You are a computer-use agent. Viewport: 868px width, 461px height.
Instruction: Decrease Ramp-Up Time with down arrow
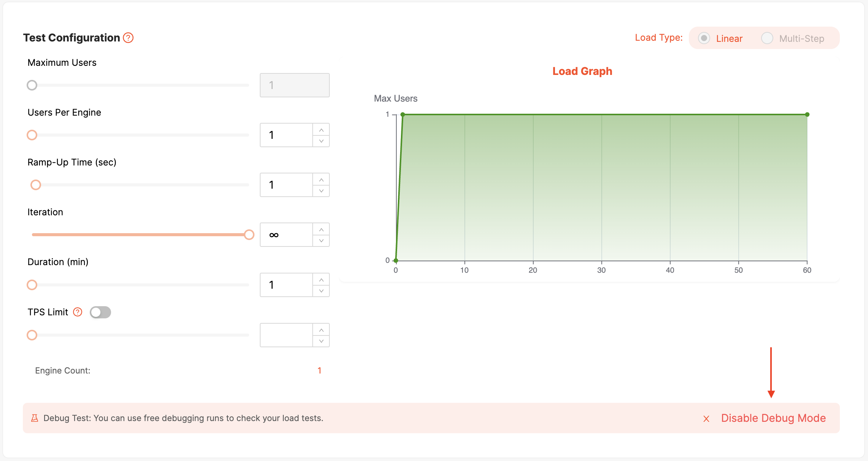[321, 191]
